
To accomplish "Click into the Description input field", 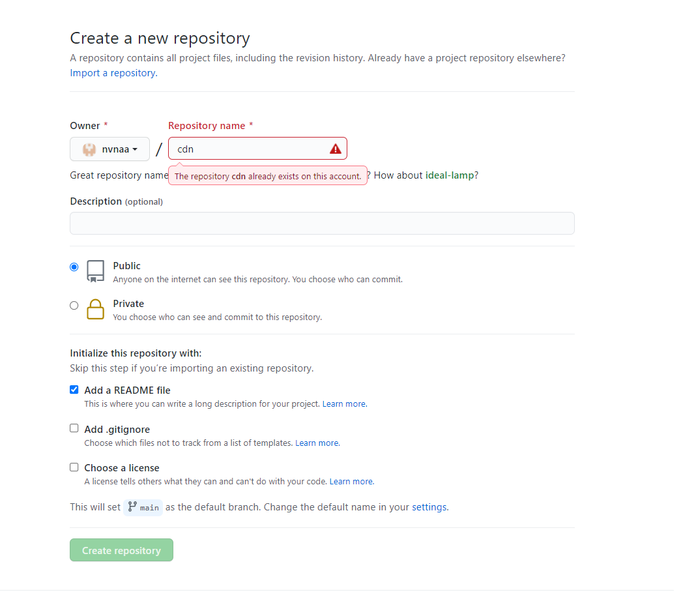I will pos(322,223).
